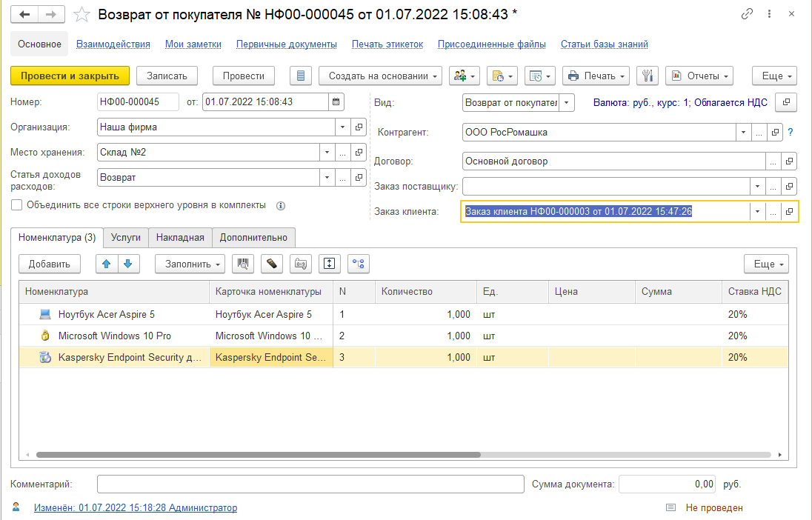Copy link to document via chain icon

(x=746, y=15)
